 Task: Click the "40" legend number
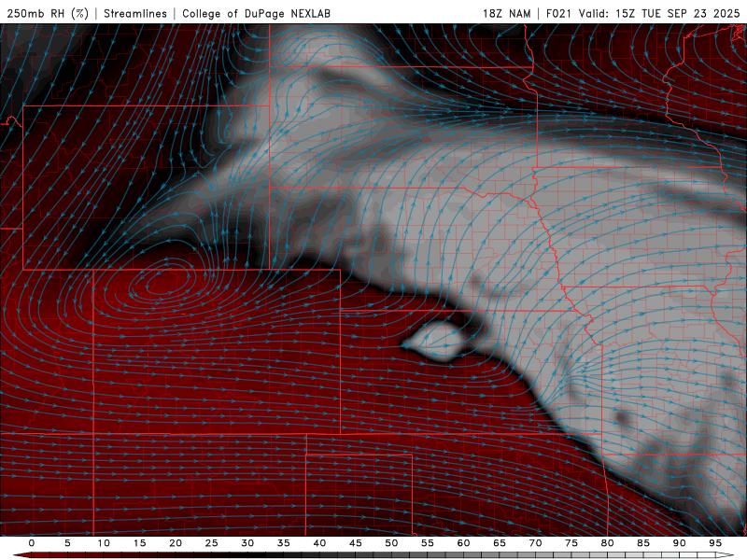(x=319, y=543)
